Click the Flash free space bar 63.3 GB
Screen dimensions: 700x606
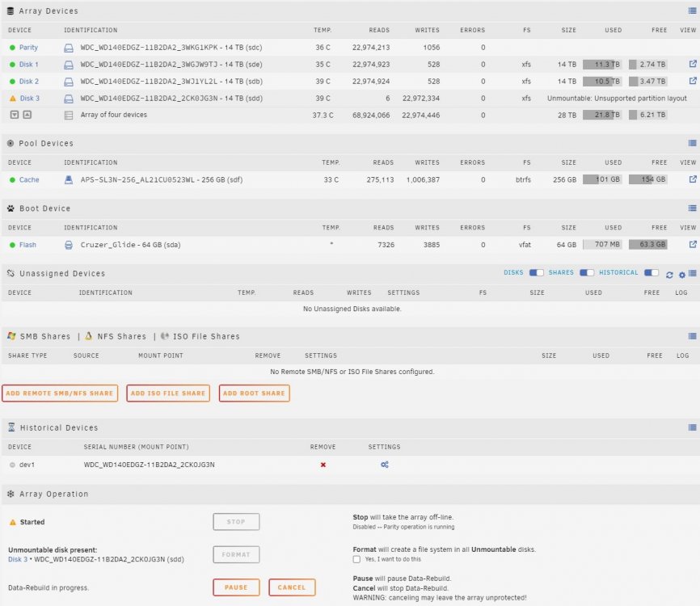pyautogui.click(x=647, y=245)
